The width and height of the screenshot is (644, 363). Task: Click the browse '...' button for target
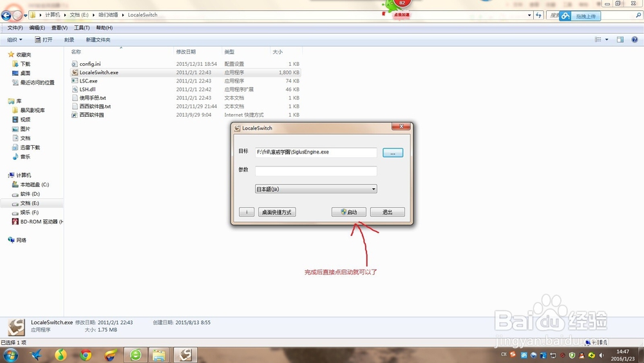[393, 153]
